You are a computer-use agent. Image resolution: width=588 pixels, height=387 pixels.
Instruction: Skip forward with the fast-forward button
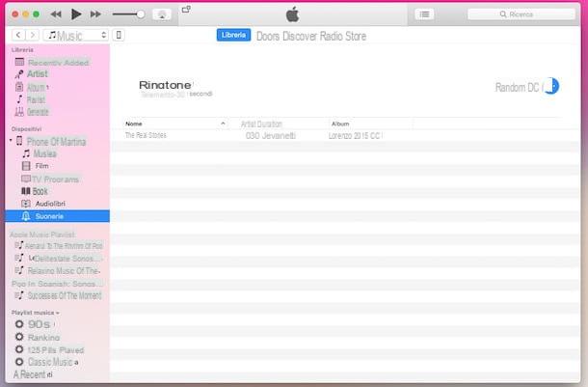[95, 14]
